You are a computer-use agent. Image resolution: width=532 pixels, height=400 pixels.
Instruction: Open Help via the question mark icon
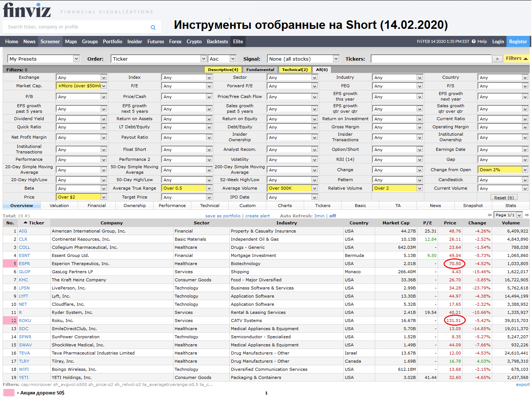(x=474, y=41)
